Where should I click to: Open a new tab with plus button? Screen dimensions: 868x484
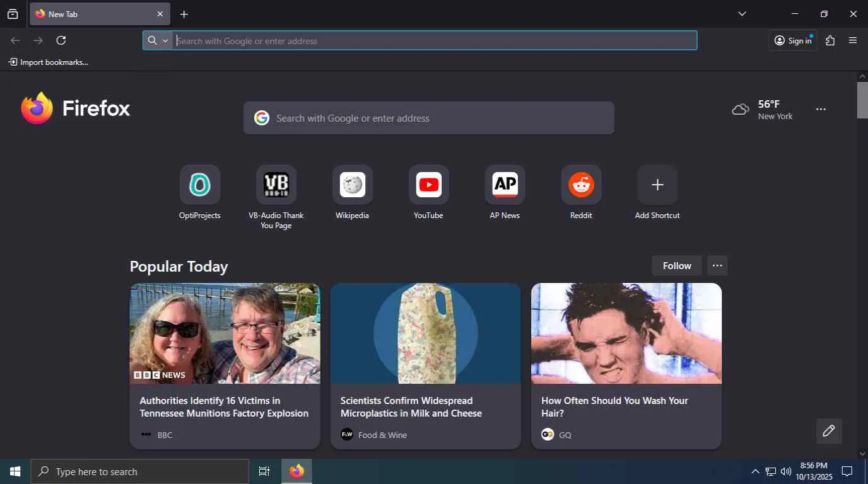click(184, 14)
